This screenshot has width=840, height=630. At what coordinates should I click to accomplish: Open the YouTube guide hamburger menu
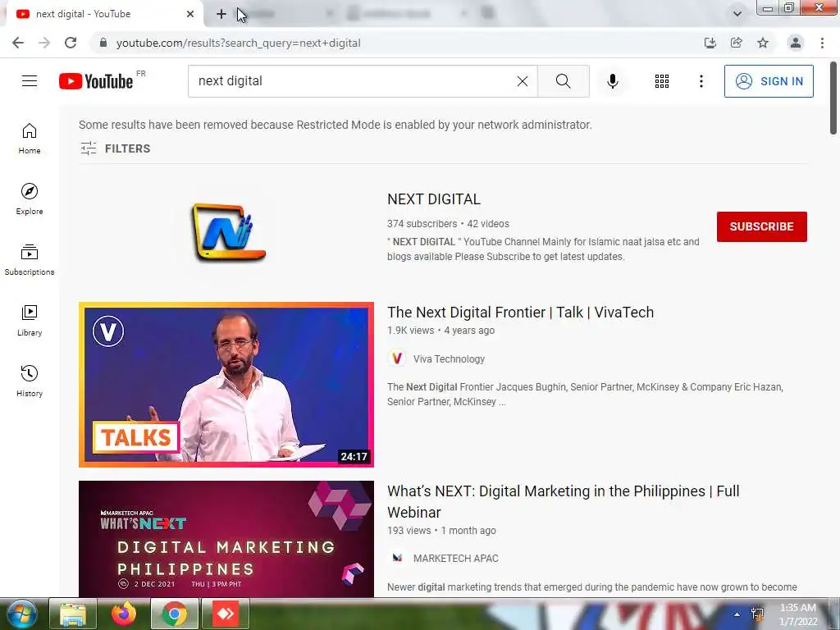[x=30, y=81]
